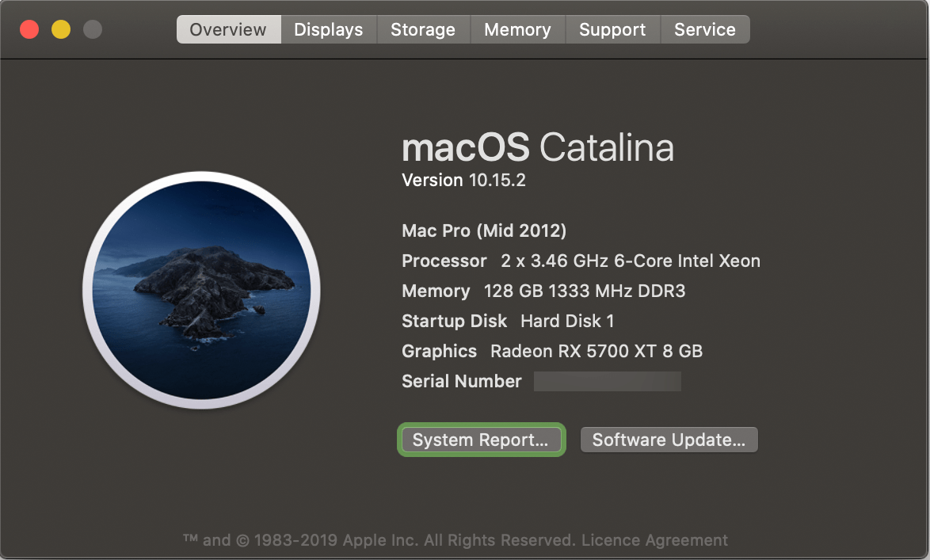Open the Licence Agreement link
Image resolution: width=930 pixels, height=560 pixels.
coord(654,540)
